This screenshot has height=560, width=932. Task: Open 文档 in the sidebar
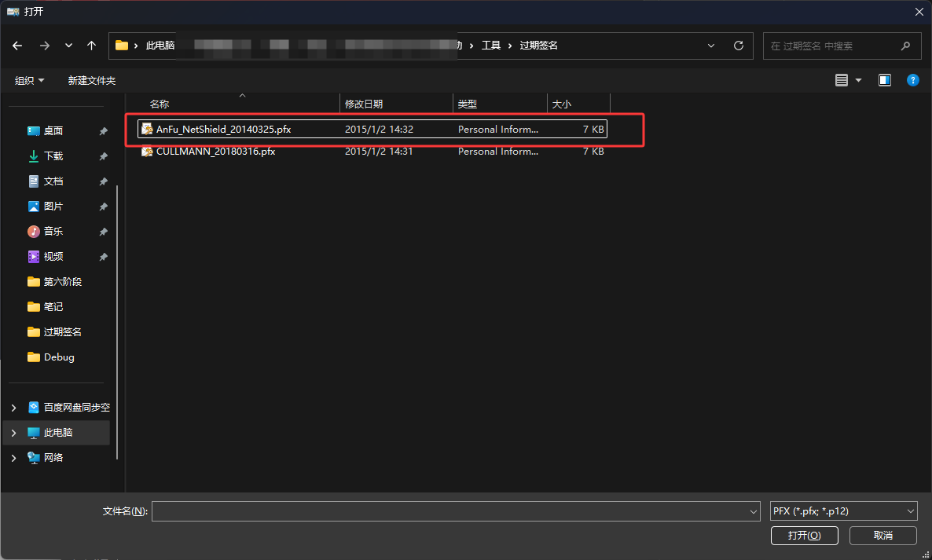coord(53,181)
